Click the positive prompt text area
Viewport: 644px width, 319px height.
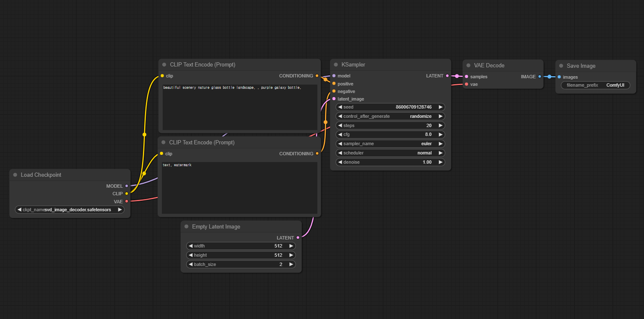(240, 107)
